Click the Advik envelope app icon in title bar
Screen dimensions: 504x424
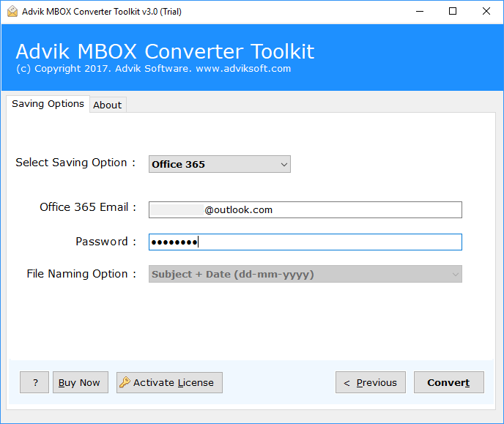coord(12,12)
